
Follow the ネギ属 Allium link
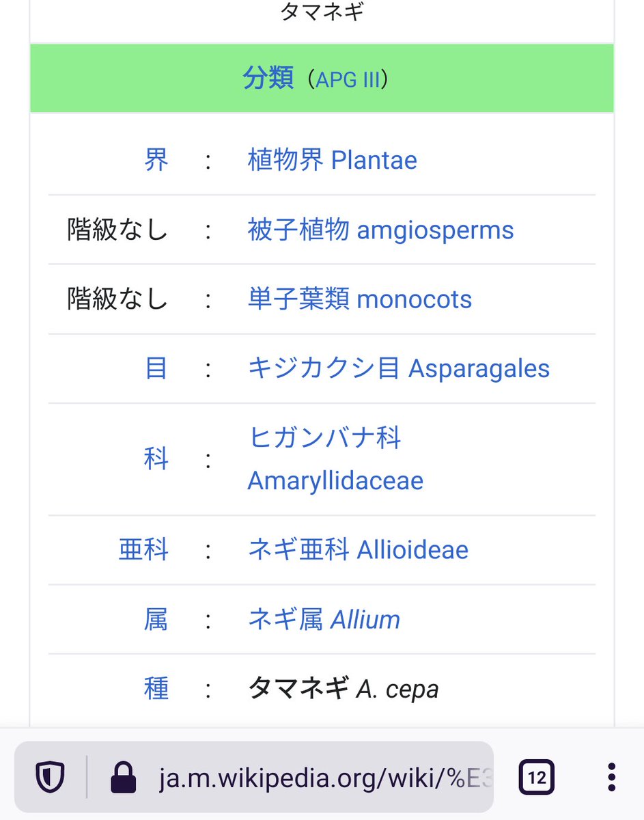(324, 620)
